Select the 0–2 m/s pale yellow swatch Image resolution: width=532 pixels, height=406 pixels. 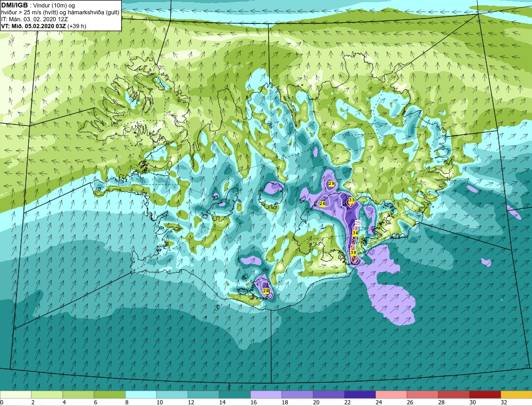pos(15,394)
